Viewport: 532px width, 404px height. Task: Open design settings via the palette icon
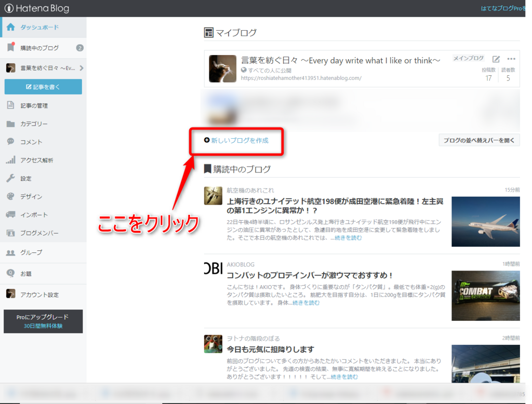pos(10,196)
